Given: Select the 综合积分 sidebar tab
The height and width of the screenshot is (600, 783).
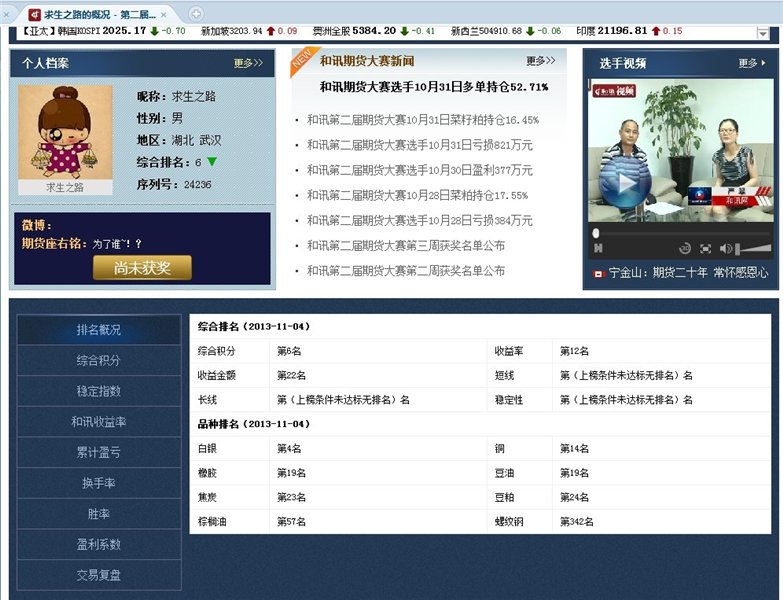Looking at the screenshot, I should [99, 360].
